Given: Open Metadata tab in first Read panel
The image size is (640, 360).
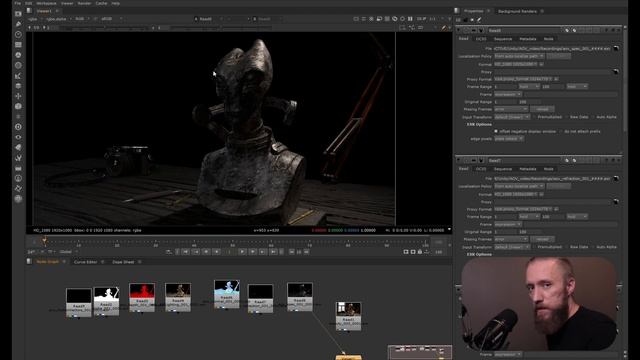Looking at the screenshot, I should pyautogui.click(x=527, y=39).
